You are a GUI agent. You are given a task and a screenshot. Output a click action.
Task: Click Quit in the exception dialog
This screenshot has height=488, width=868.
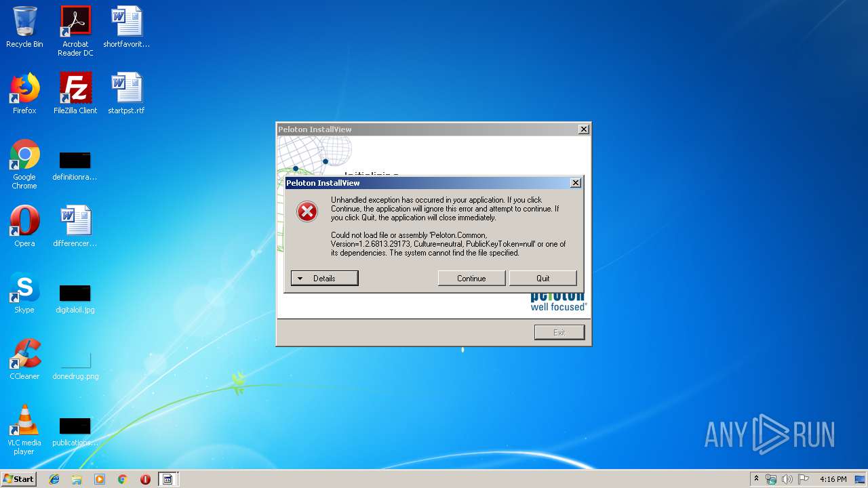pos(542,279)
